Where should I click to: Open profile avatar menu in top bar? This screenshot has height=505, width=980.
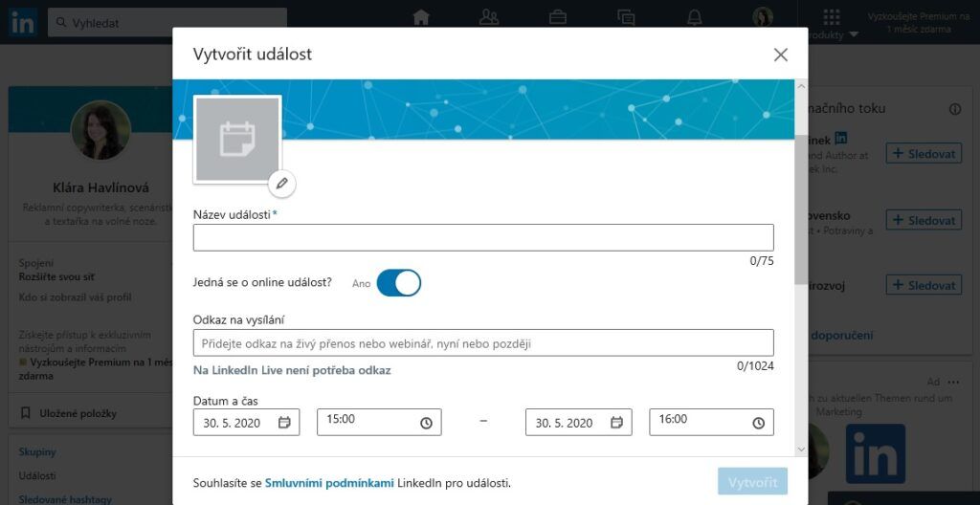pyautogui.click(x=763, y=17)
